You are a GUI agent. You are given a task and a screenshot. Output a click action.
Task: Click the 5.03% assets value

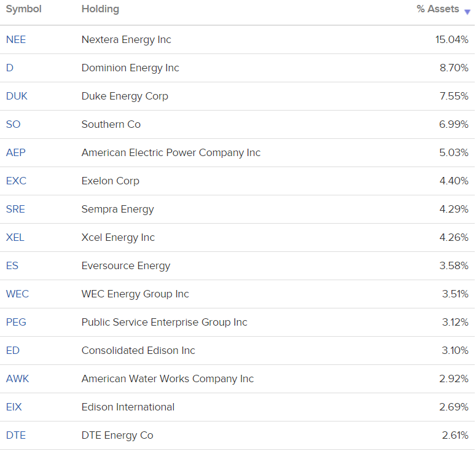pos(454,152)
